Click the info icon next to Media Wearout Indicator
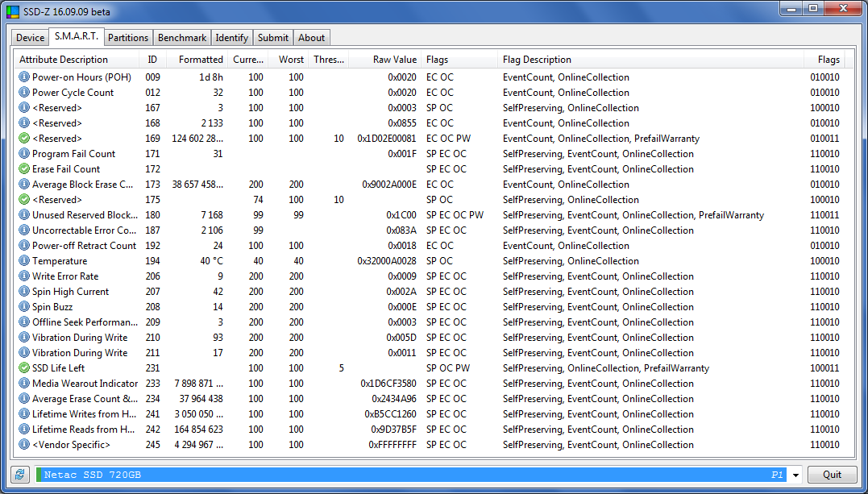 point(24,384)
